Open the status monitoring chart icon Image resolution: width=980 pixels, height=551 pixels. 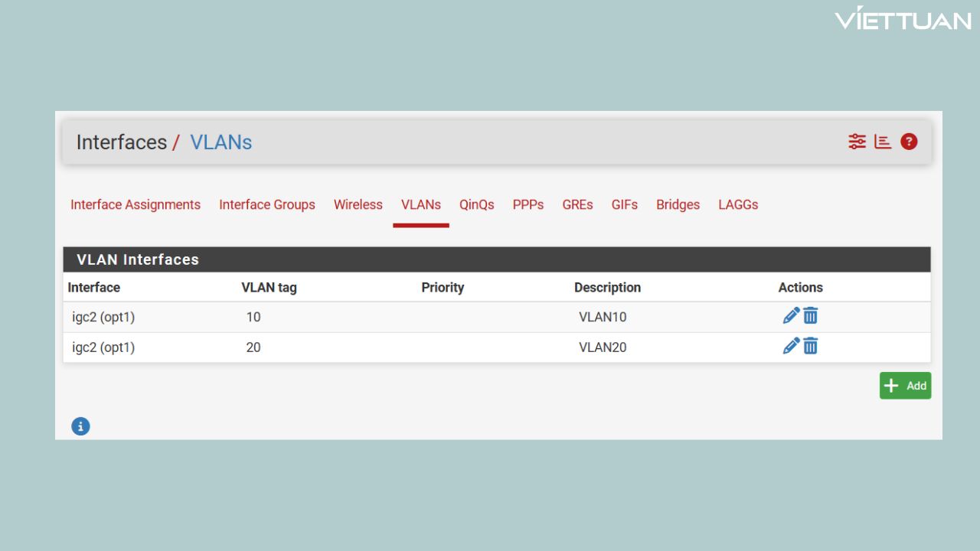click(882, 141)
